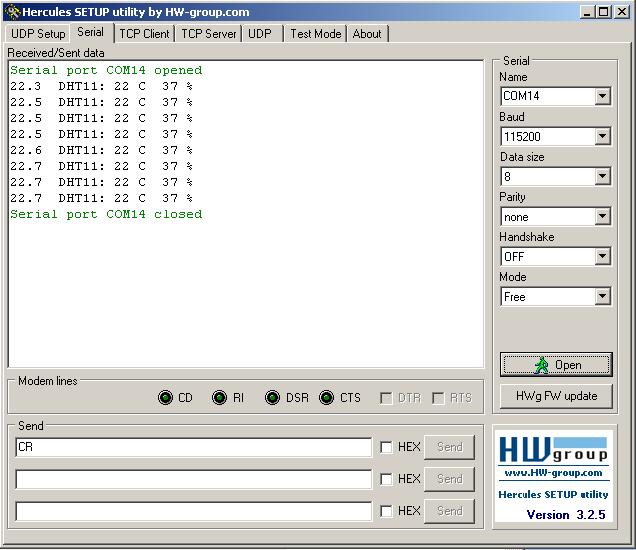Viewport: 636px width, 550px height.
Task: Click the CTS modem line indicator
Action: point(327,397)
